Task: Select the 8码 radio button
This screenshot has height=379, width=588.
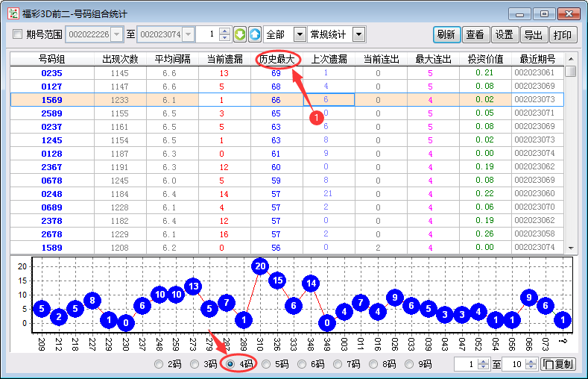Action: [373, 364]
